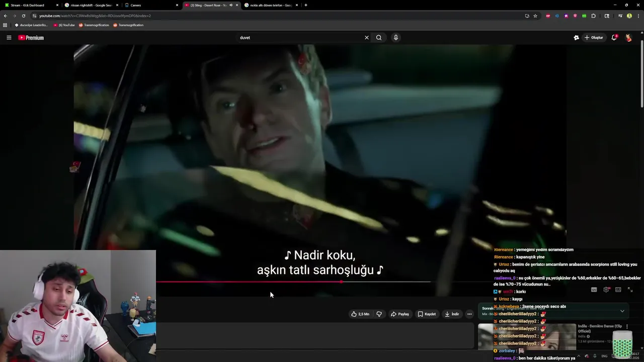Open ABP extension icon
This screenshot has height=362, width=644.
click(x=548, y=16)
